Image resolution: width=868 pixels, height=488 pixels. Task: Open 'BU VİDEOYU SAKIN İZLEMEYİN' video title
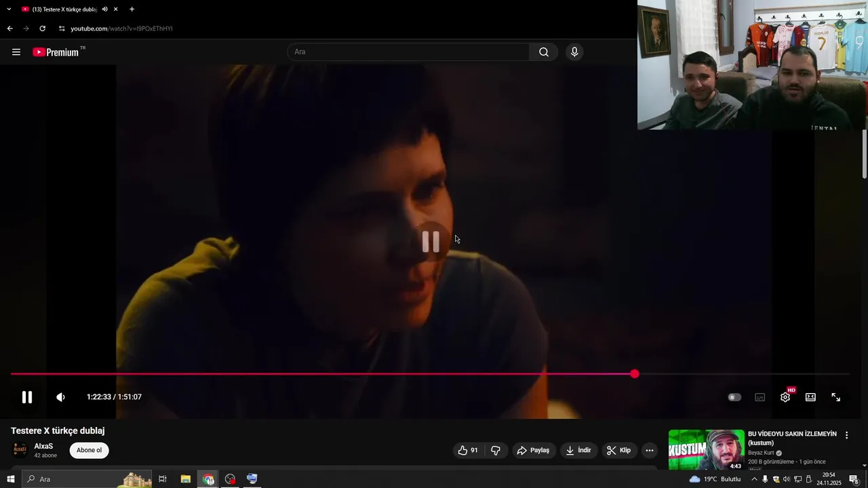click(792, 438)
